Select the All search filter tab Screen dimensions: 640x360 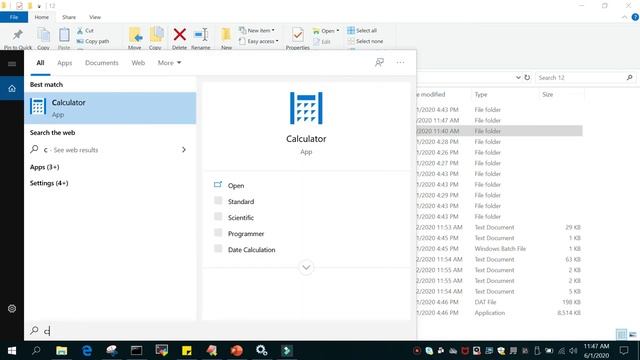click(40, 63)
